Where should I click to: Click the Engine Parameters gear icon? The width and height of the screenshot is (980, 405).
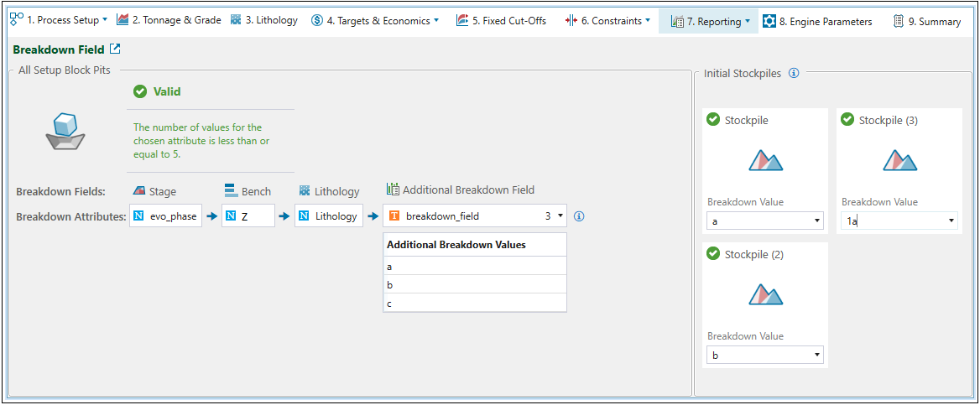769,21
